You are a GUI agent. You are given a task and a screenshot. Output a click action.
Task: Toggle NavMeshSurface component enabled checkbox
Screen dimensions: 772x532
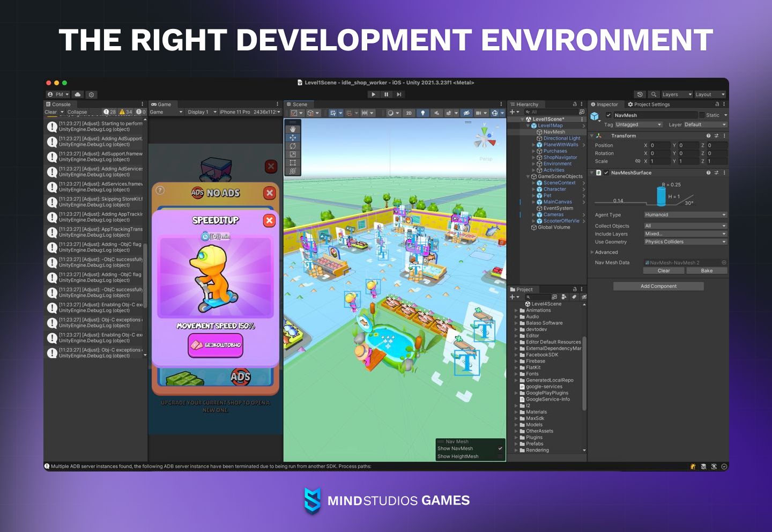[606, 173]
